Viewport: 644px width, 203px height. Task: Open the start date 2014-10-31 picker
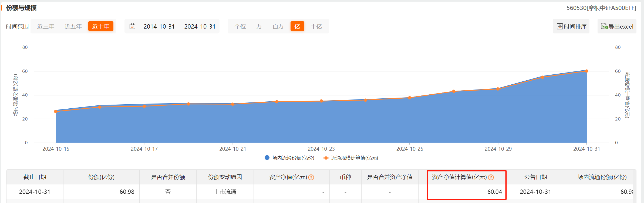(159, 26)
